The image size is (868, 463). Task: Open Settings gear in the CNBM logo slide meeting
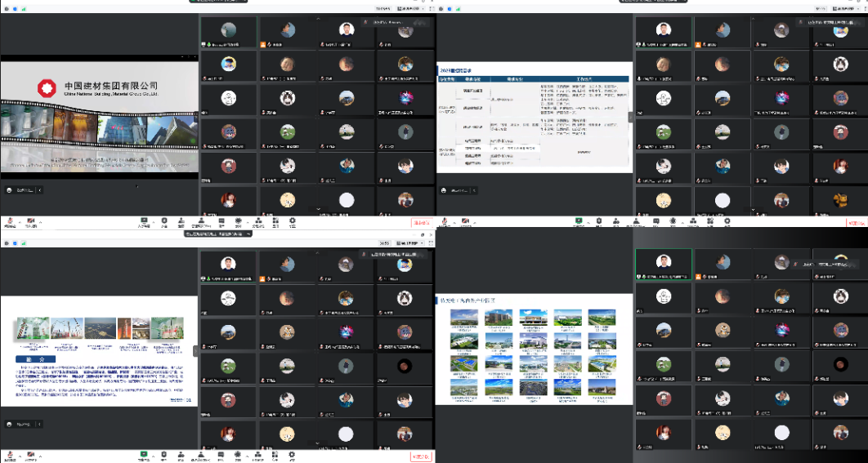pyautogui.click(x=293, y=221)
